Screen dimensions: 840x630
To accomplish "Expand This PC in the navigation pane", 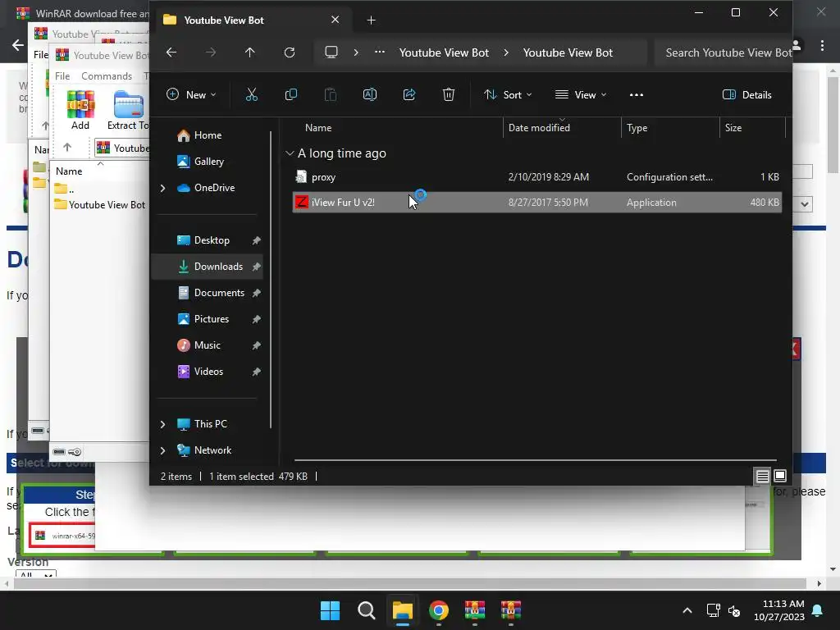I will click(x=163, y=424).
